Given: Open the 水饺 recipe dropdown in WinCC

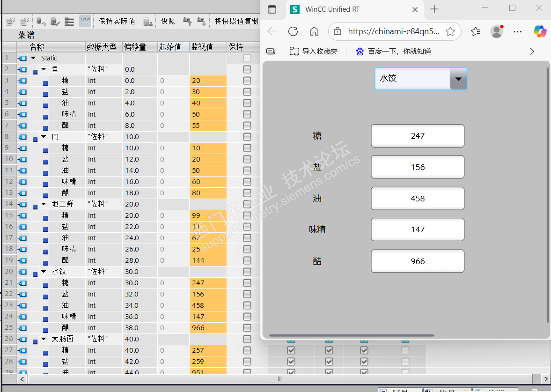Looking at the screenshot, I should (x=458, y=79).
